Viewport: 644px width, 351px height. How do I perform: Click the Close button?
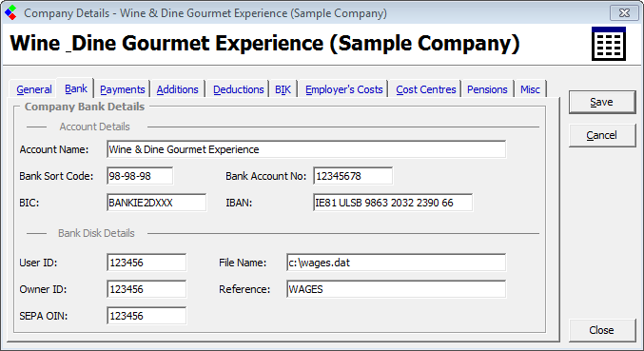pyautogui.click(x=602, y=330)
